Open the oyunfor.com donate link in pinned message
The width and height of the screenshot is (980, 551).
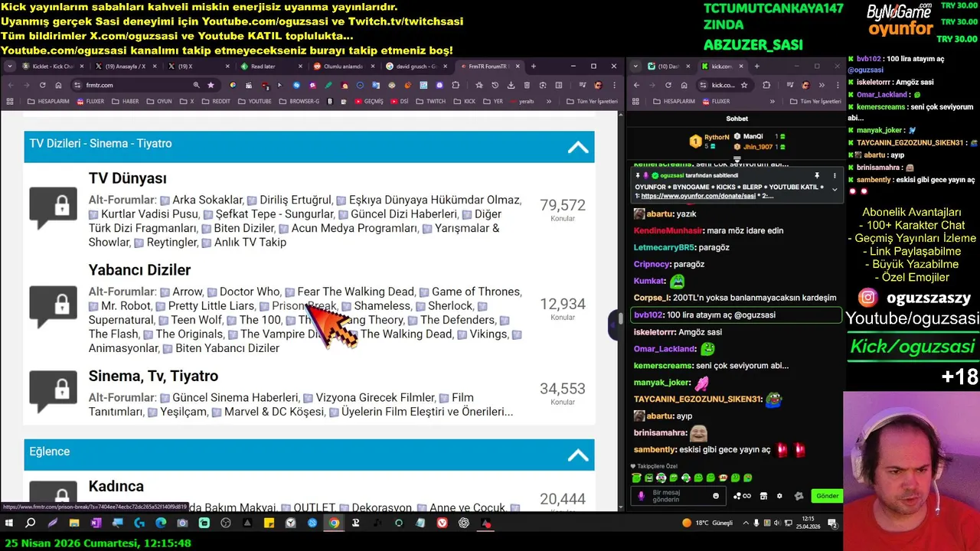[x=697, y=197]
